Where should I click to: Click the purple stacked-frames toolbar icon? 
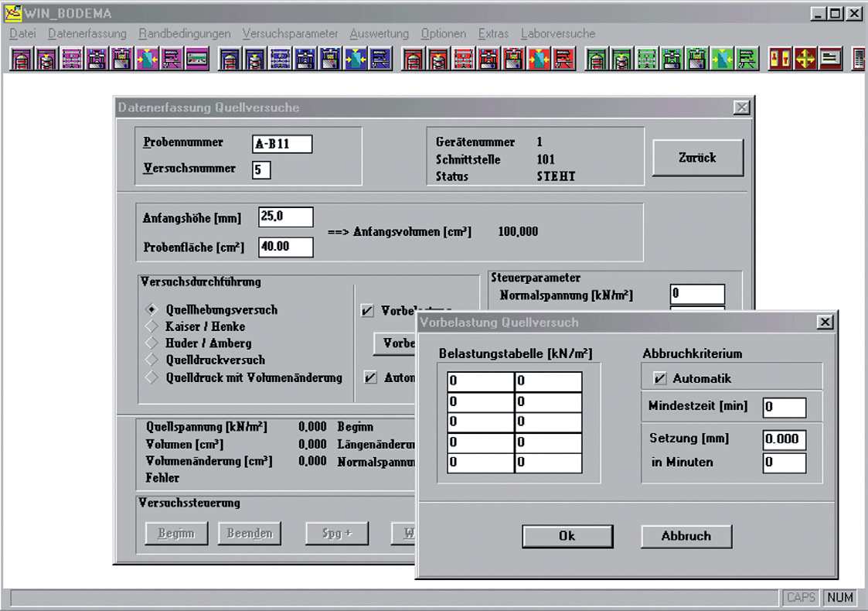pyautogui.click(x=72, y=59)
